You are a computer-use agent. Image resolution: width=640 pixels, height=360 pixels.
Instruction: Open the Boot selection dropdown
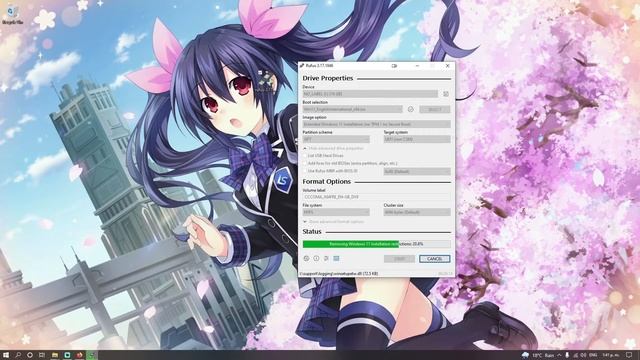353,109
